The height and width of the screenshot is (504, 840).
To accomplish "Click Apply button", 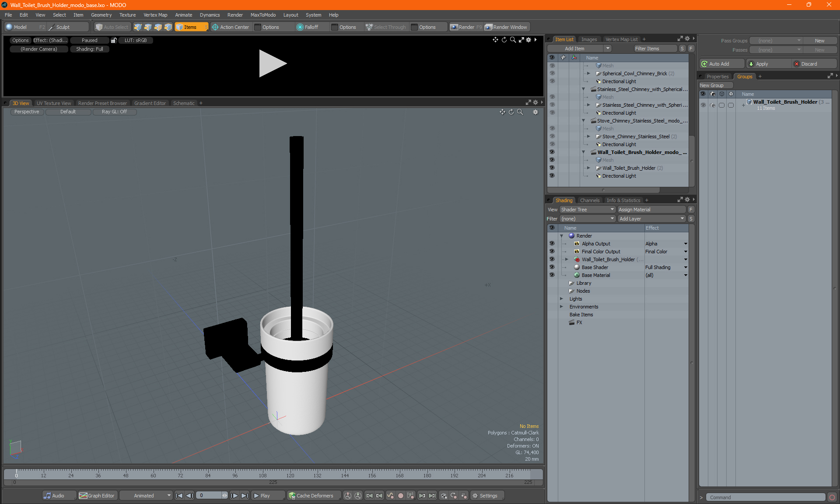I will click(769, 64).
